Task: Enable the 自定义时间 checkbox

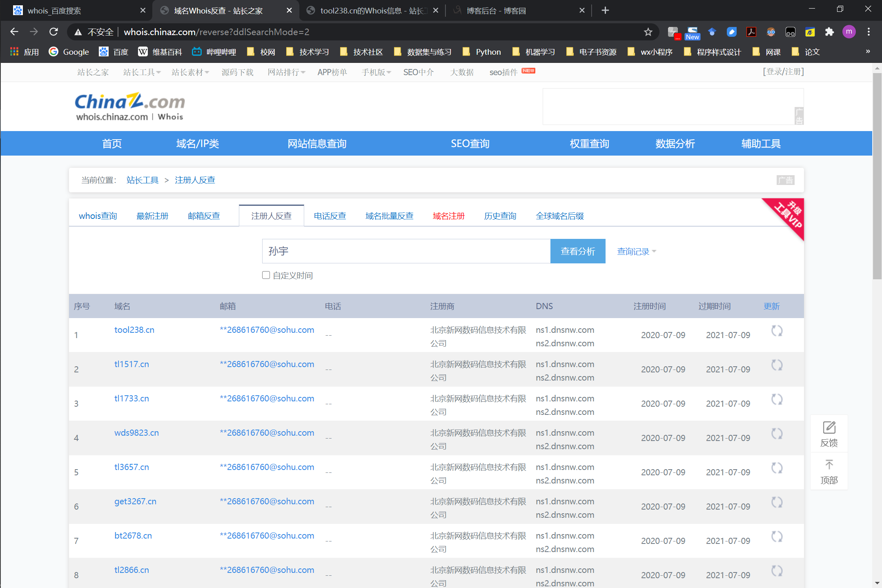Action: point(266,275)
